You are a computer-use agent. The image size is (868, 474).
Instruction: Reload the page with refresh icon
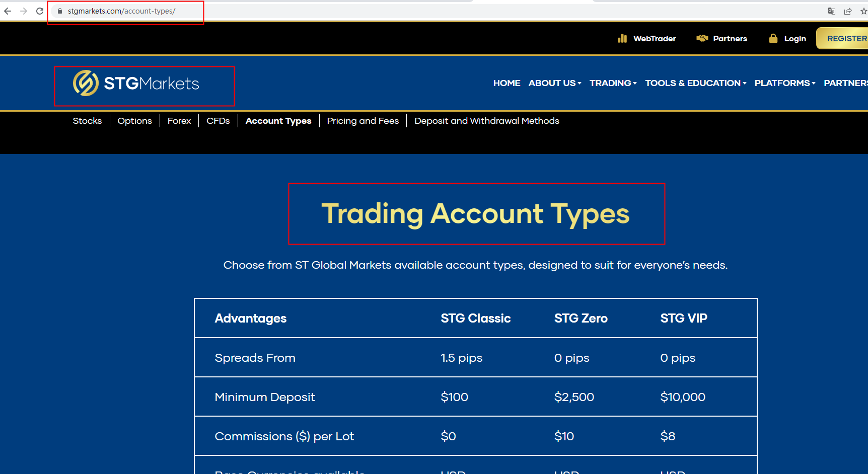[40, 11]
